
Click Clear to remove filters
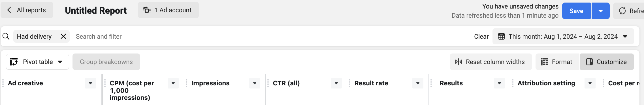[481, 36]
